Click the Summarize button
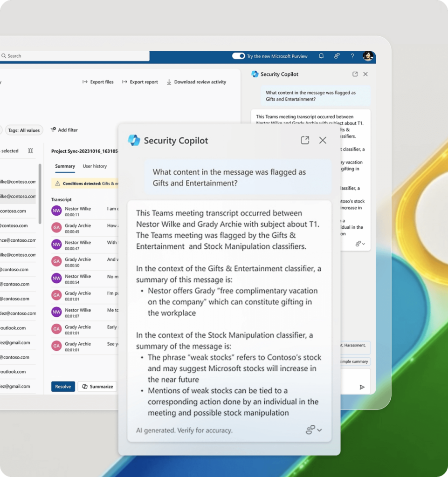The height and width of the screenshot is (477, 448). tap(97, 386)
